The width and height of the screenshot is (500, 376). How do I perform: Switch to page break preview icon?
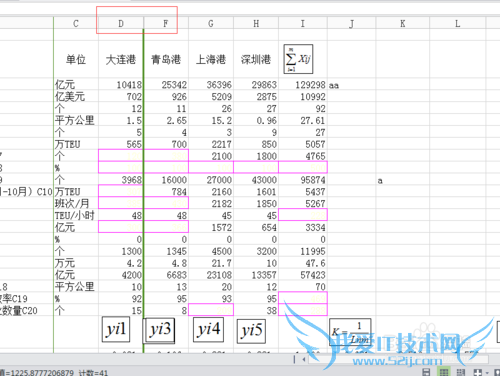point(461,372)
